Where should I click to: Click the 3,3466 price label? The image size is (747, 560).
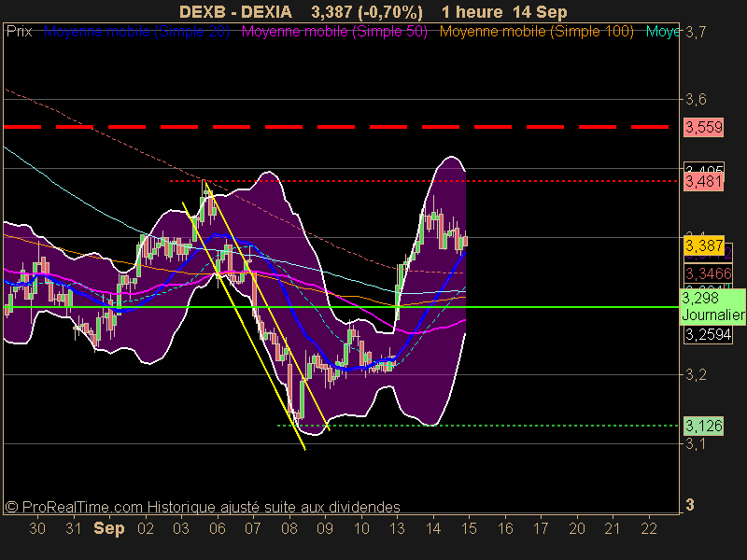[708, 273]
